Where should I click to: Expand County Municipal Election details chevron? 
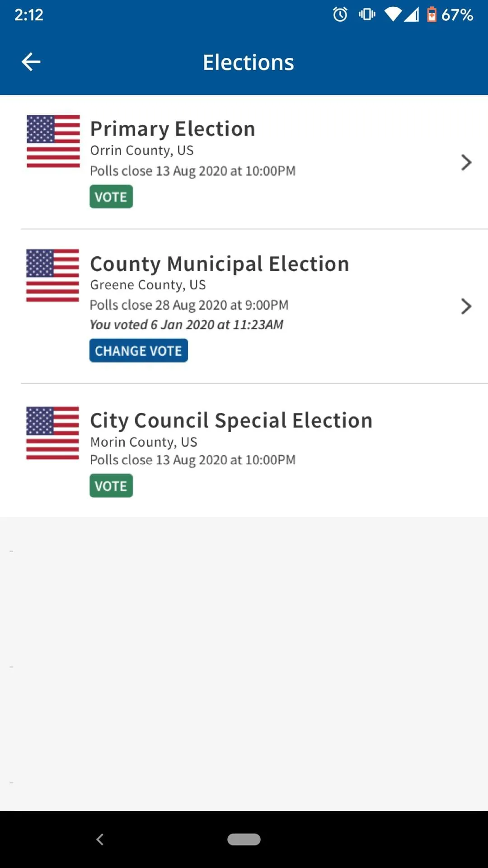point(466,307)
